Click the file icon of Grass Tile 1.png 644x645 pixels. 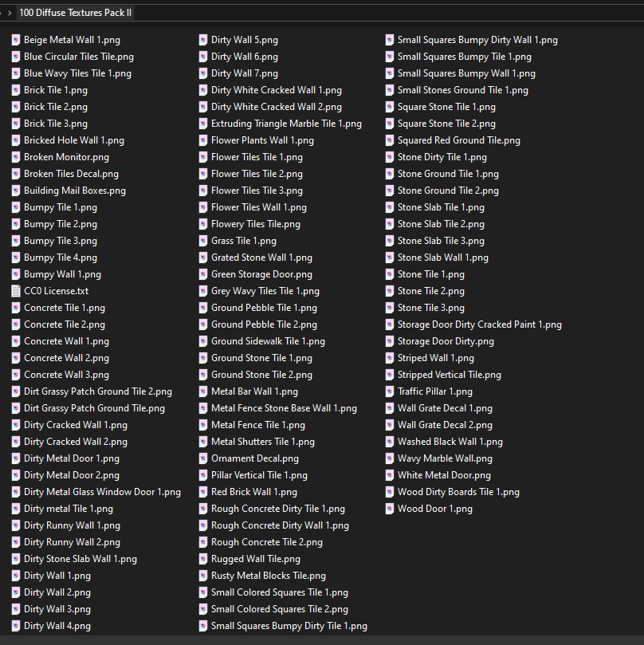point(203,241)
